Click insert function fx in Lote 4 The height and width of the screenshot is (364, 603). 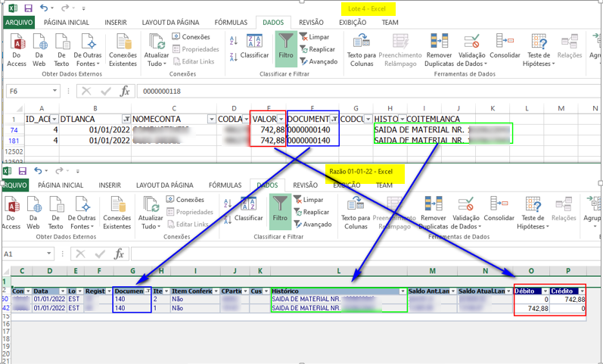[125, 92]
